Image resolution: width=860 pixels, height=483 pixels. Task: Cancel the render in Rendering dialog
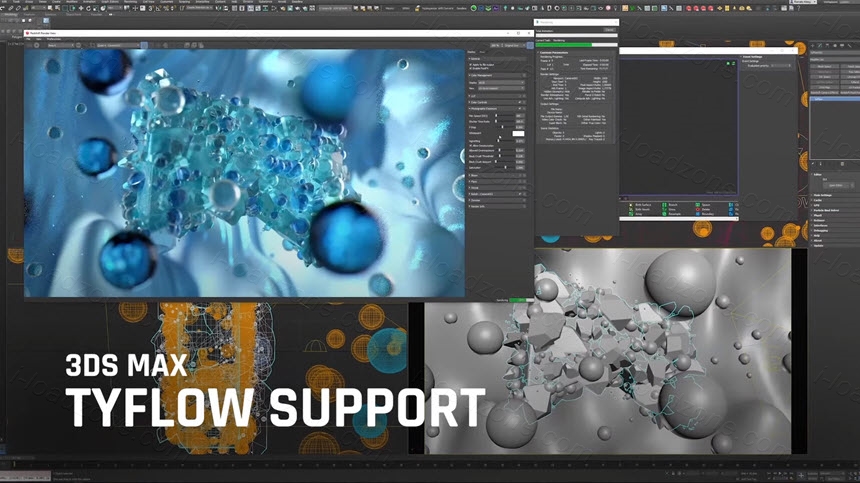[610, 30]
